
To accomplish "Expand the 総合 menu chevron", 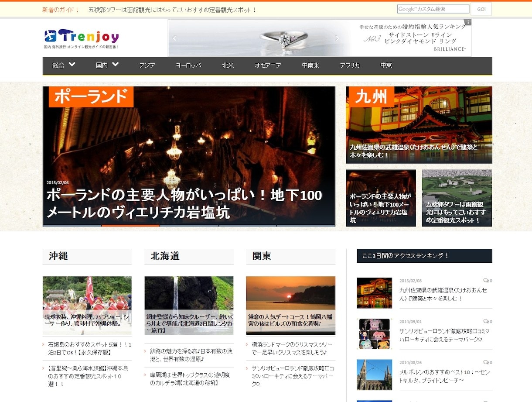I will 72,65.
